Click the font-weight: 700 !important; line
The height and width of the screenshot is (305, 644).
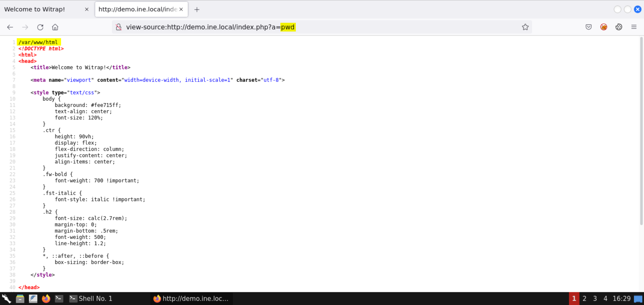tap(97, 181)
